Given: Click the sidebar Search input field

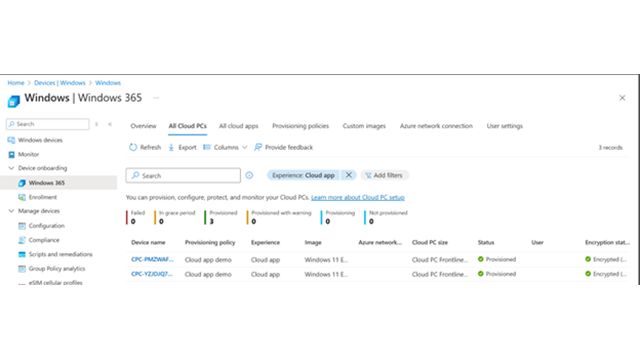Looking at the screenshot, I should tap(48, 124).
